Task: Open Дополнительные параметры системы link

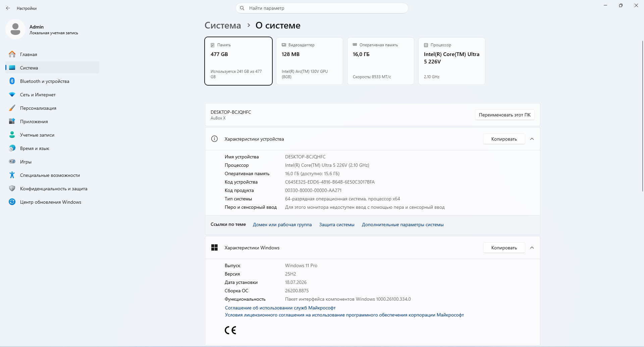Action: [x=403, y=225]
